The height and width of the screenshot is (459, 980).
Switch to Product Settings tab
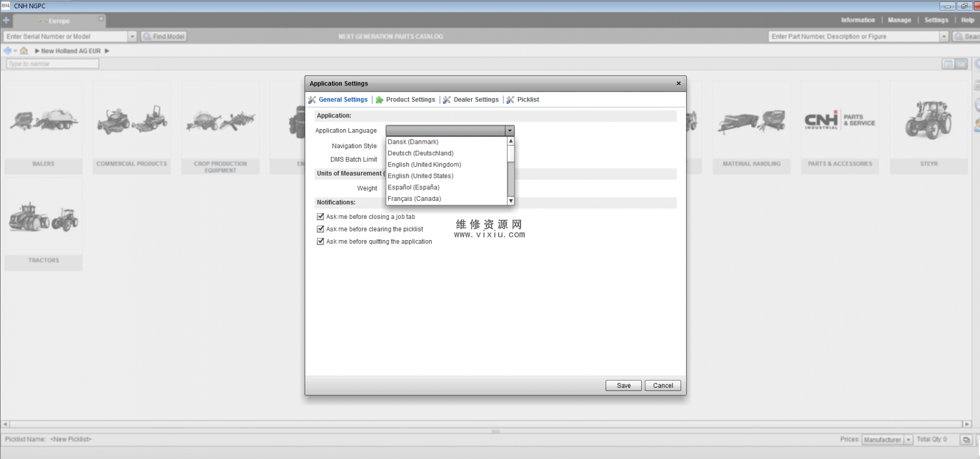tap(406, 100)
